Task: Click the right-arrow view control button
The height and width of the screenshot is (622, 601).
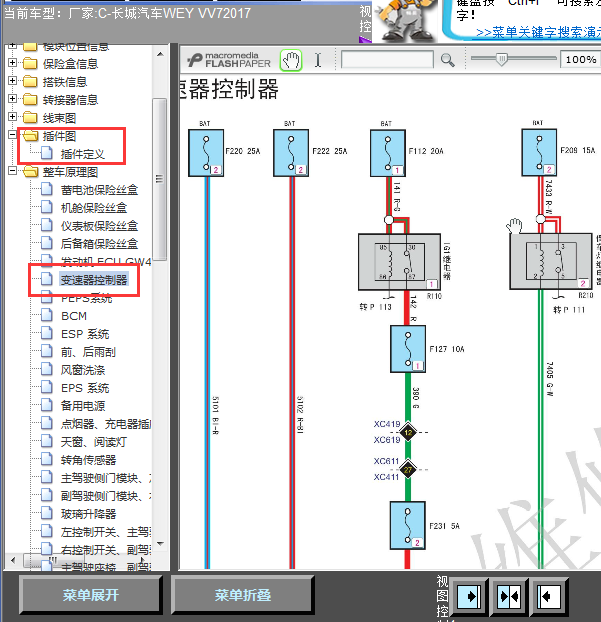Action: click(470, 596)
